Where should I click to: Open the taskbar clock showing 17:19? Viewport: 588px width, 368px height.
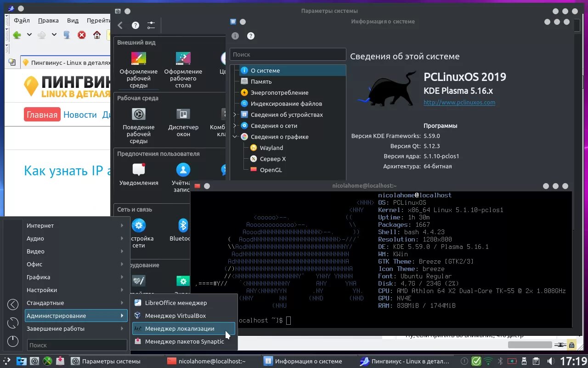[x=573, y=361]
